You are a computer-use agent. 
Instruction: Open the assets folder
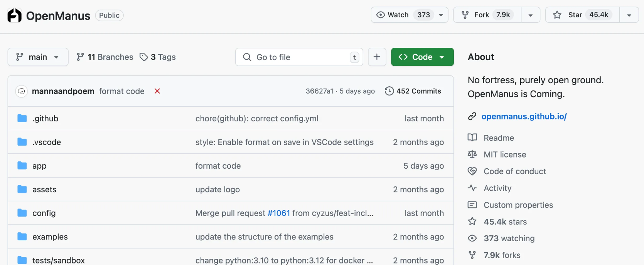pyautogui.click(x=44, y=190)
